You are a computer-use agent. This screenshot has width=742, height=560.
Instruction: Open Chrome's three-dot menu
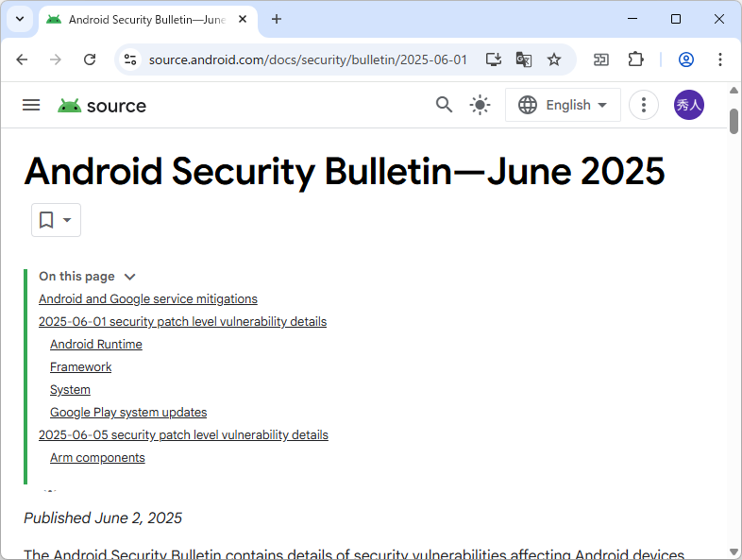click(x=720, y=59)
